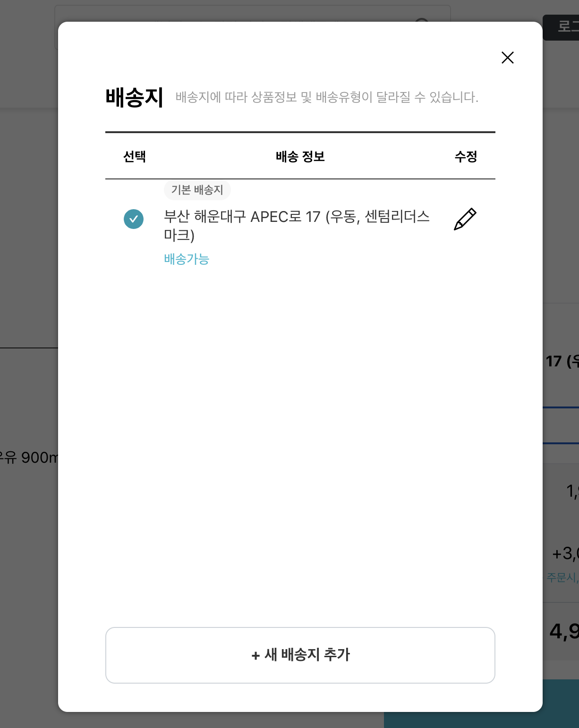The image size is (579, 728).
Task: Click the 우유 900m product text at left
Action: [28, 457]
